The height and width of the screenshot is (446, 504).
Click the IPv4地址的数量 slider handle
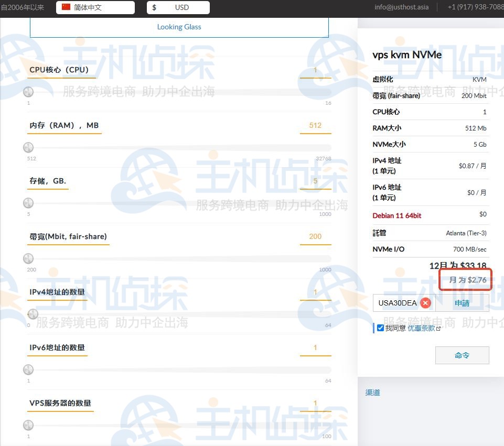click(33, 314)
